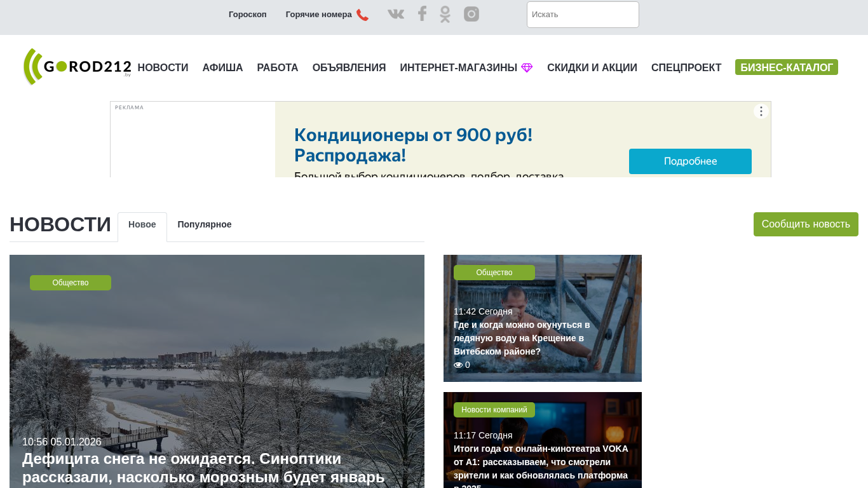The height and width of the screenshot is (488, 868).
Task: Open the Крещение ice-water article headline
Action: point(522,338)
